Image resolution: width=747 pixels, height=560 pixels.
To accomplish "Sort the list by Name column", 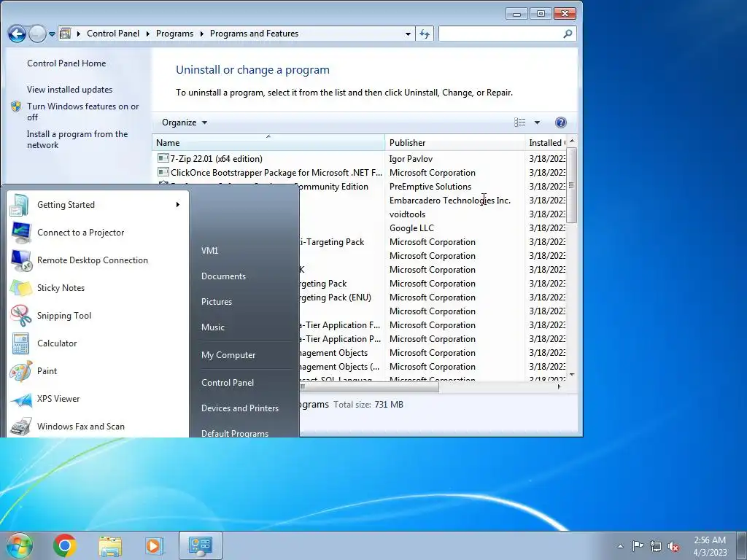I will 268,142.
